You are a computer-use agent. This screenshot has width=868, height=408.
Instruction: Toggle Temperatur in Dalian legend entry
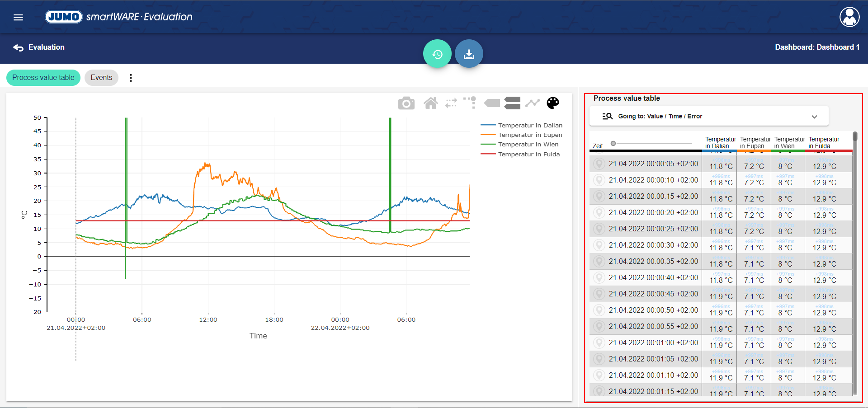530,125
